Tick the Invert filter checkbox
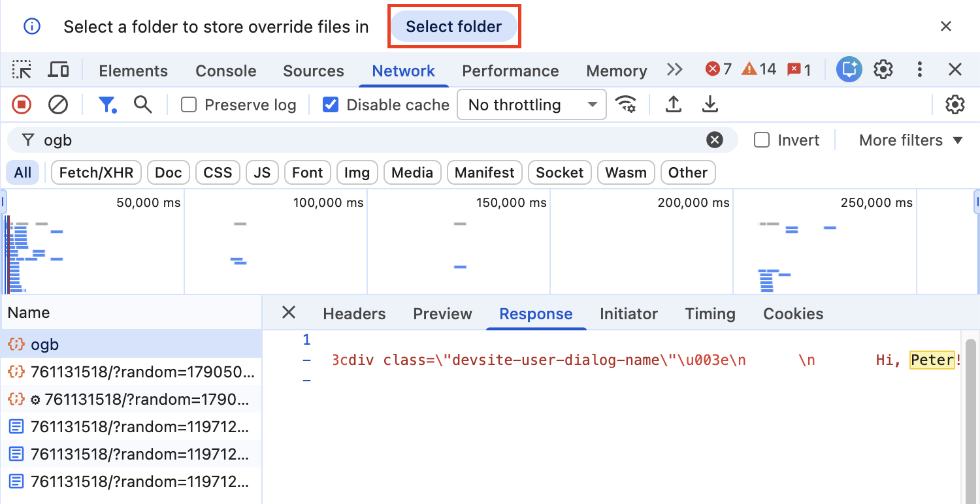 click(762, 140)
